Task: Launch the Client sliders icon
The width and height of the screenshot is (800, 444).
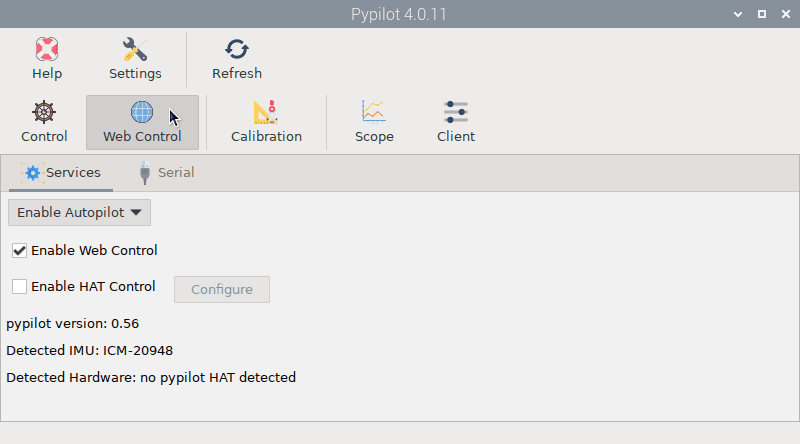Action: pos(456,112)
